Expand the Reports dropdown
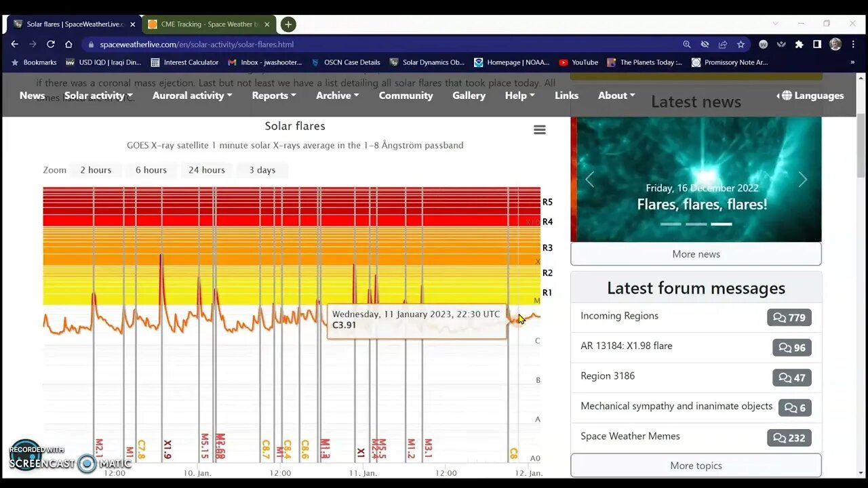 tap(274, 96)
